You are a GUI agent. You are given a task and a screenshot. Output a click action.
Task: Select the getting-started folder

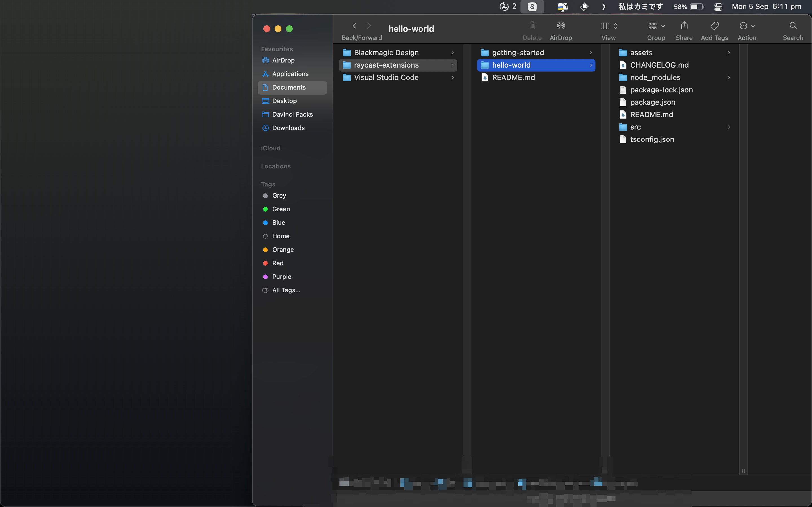pos(518,53)
